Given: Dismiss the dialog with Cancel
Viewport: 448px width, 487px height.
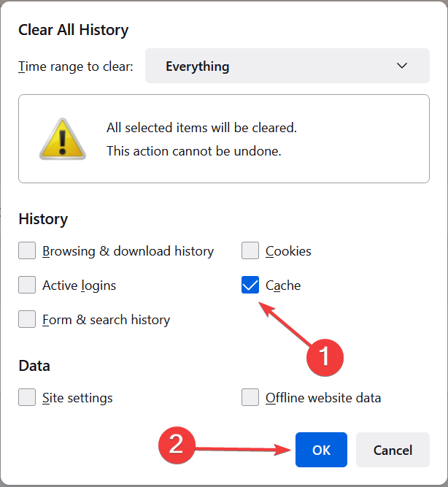Looking at the screenshot, I should coord(393,450).
